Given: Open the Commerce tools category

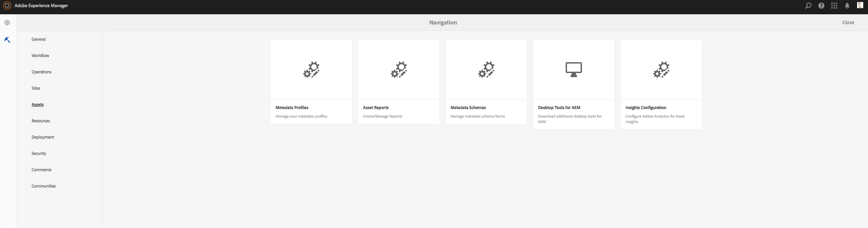Looking at the screenshot, I should point(42,170).
